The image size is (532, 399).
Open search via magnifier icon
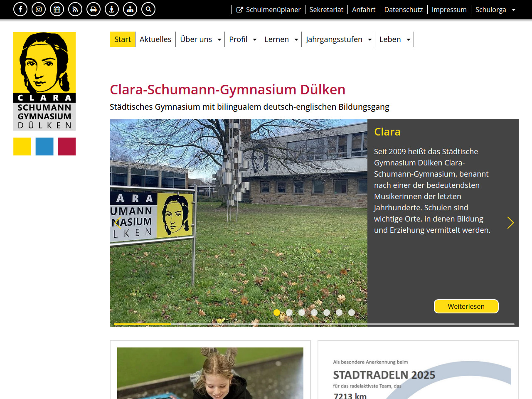coord(148,9)
